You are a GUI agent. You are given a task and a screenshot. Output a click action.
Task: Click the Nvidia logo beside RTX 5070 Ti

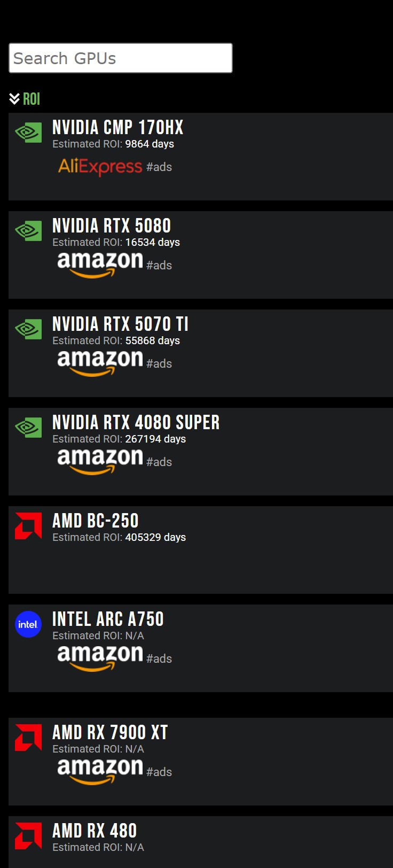[28, 329]
